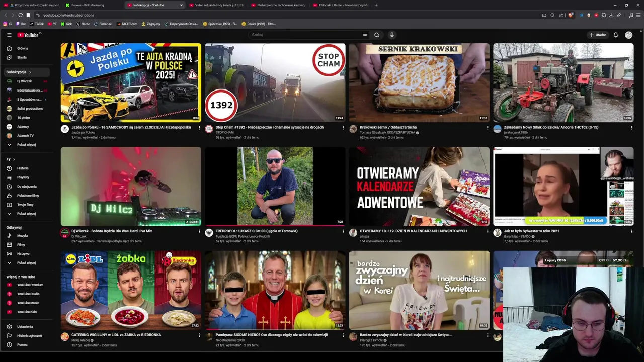Image resolution: width=644 pixels, height=362 pixels.
Task: Browse Na żywo live streams
Action: pyautogui.click(x=26, y=254)
